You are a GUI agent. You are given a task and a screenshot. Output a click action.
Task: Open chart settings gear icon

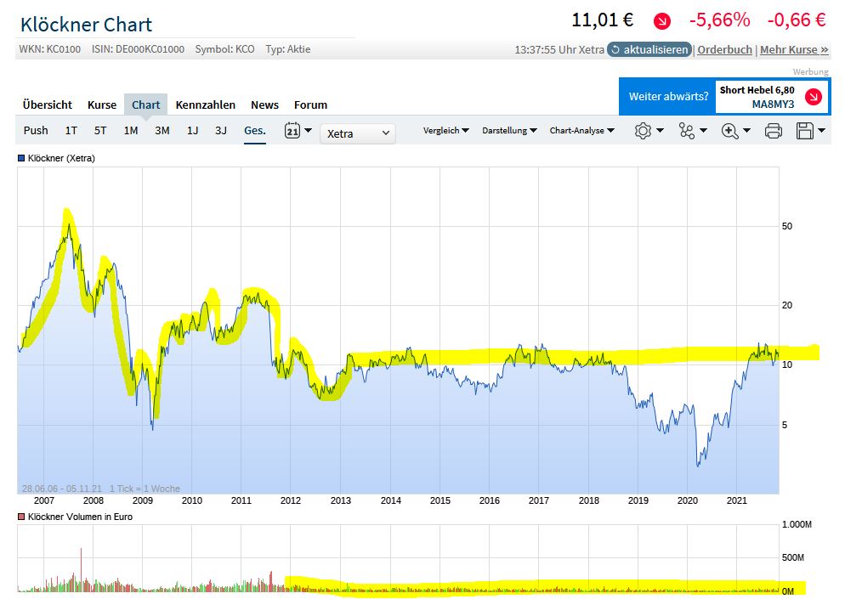[643, 131]
